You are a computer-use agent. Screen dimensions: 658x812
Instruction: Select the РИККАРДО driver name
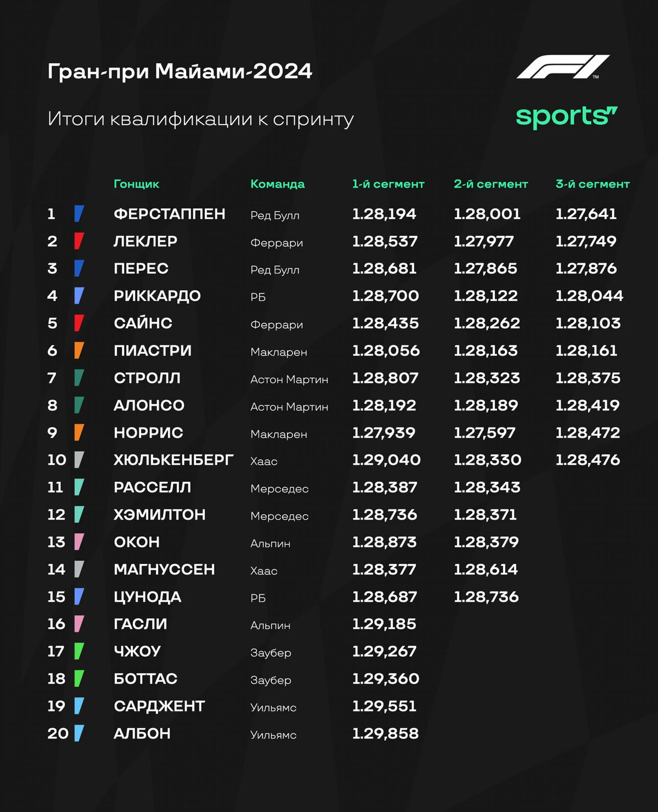coord(157,296)
